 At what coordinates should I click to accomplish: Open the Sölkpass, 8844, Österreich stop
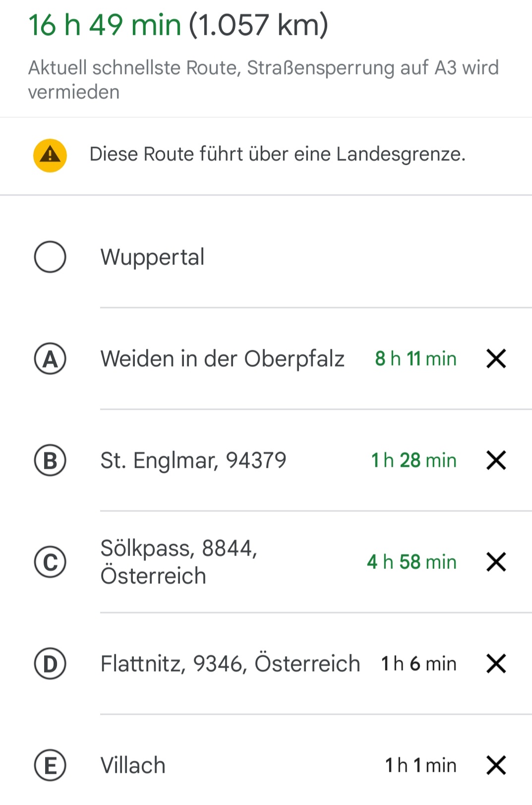[x=179, y=562]
